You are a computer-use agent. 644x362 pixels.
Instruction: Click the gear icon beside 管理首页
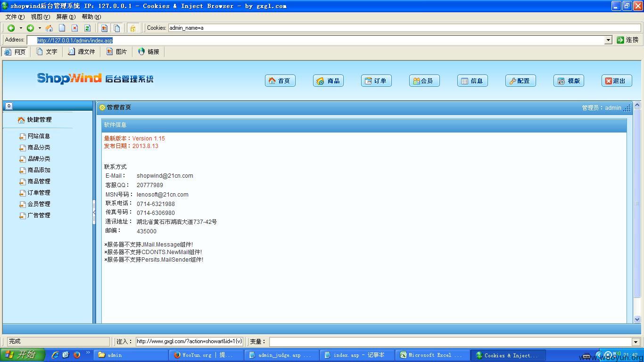pyautogui.click(x=102, y=107)
